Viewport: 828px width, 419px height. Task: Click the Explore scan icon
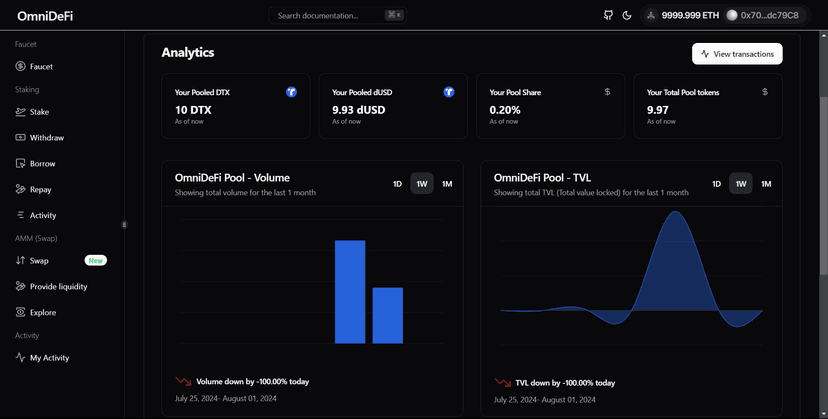pyautogui.click(x=20, y=312)
